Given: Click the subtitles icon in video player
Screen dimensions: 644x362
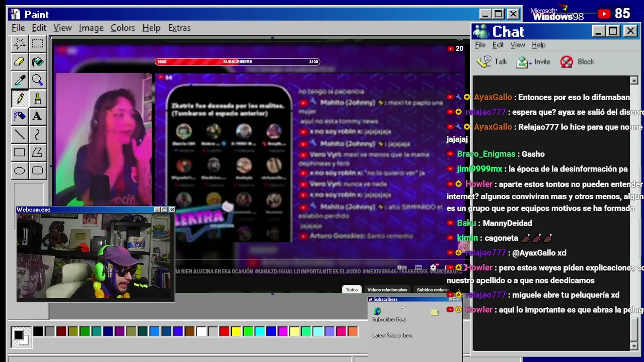Looking at the screenshot, I should point(418,268).
